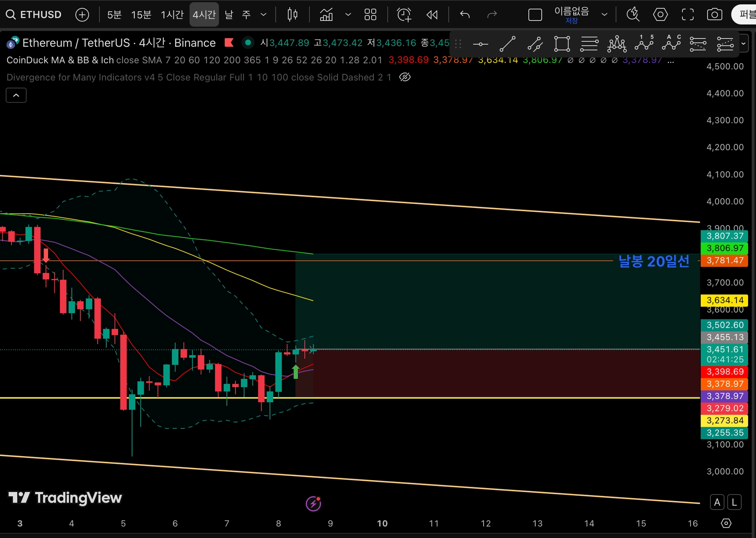Select the trend line tool

[508, 44]
